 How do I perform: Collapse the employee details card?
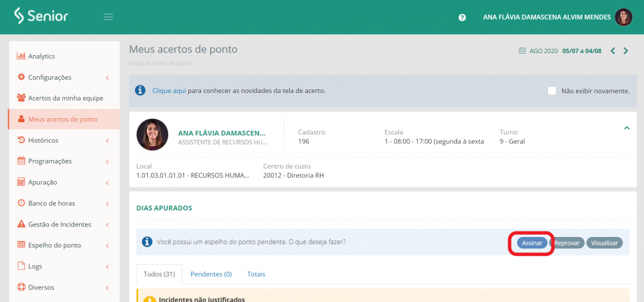pyautogui.click(x=626, y=127)
